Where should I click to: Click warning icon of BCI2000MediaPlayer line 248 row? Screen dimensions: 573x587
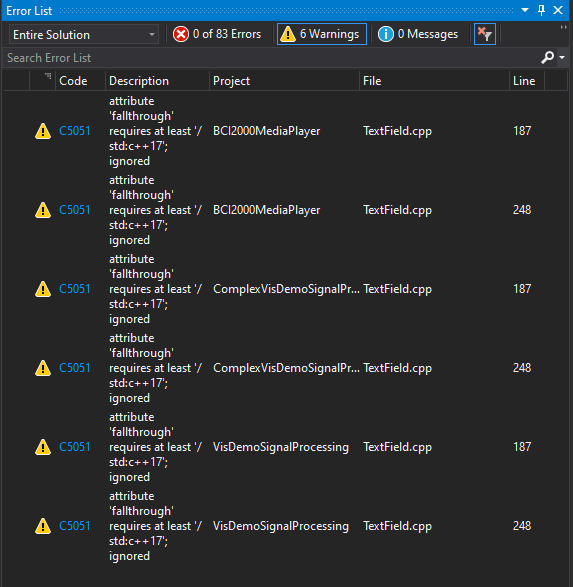pos(43,210)
